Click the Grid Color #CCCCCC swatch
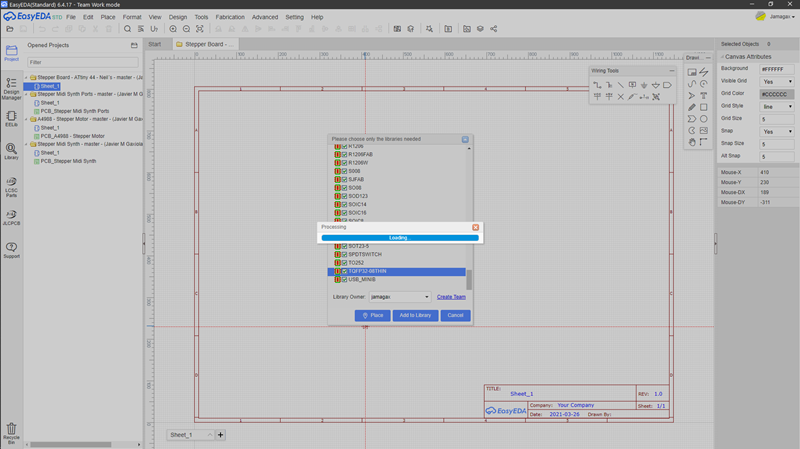The image size is (800, 449). coord(777,94)
